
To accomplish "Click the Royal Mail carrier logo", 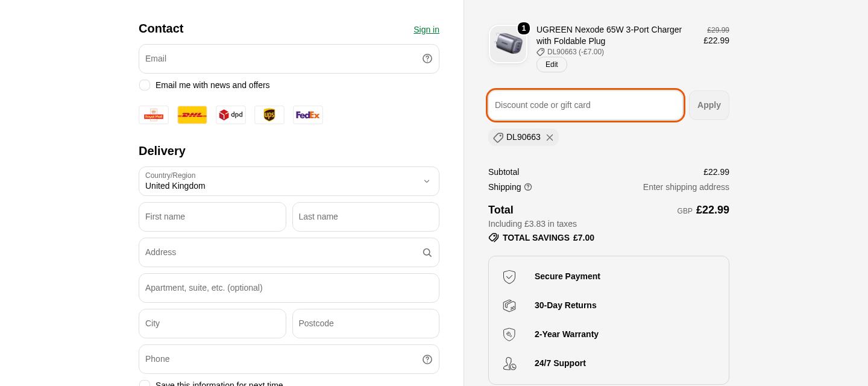I will (x=154, y=115).
